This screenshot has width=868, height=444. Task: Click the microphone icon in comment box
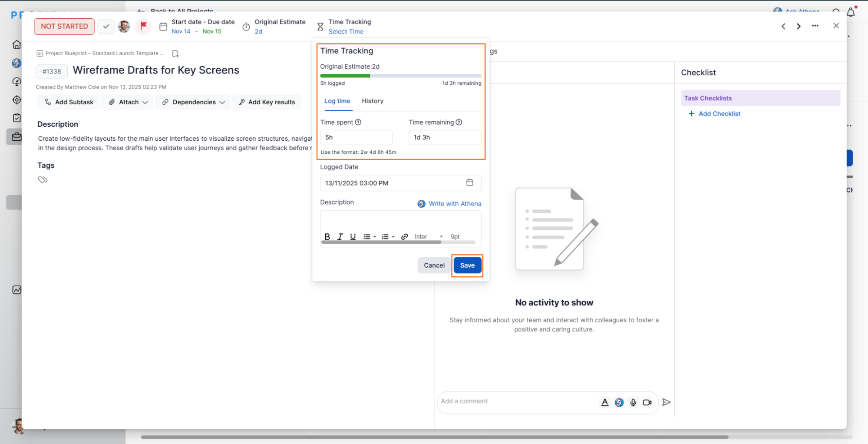coord(633,402)
